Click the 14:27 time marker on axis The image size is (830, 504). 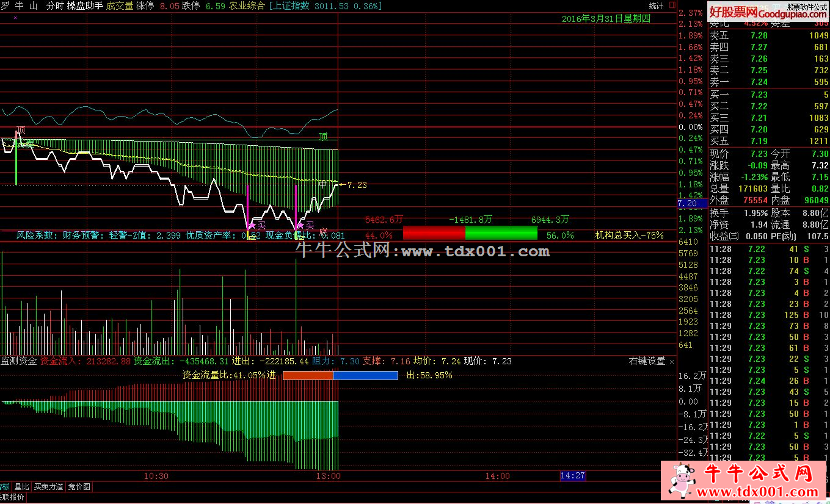coord(573,475)
